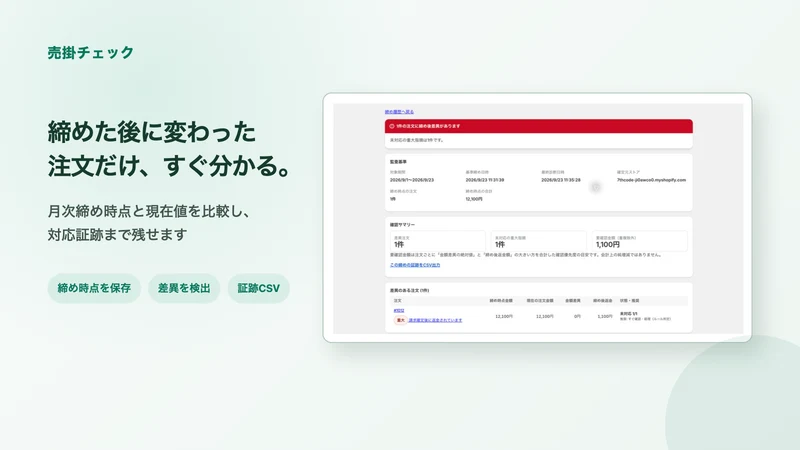Click the 監査基準 section heading
The image size is (800, 450).
398,162
